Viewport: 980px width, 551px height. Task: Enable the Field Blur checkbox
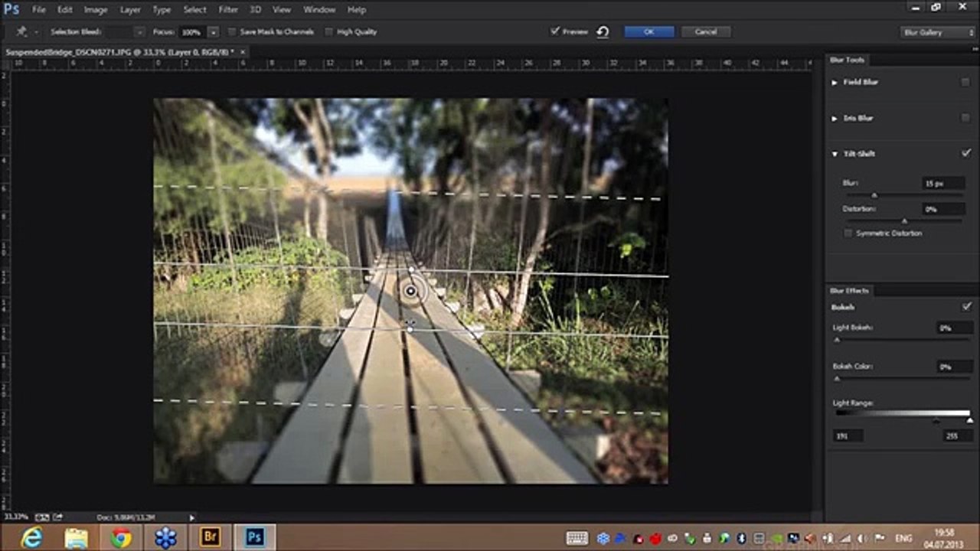pyautogui.click(x=965, y=82)
